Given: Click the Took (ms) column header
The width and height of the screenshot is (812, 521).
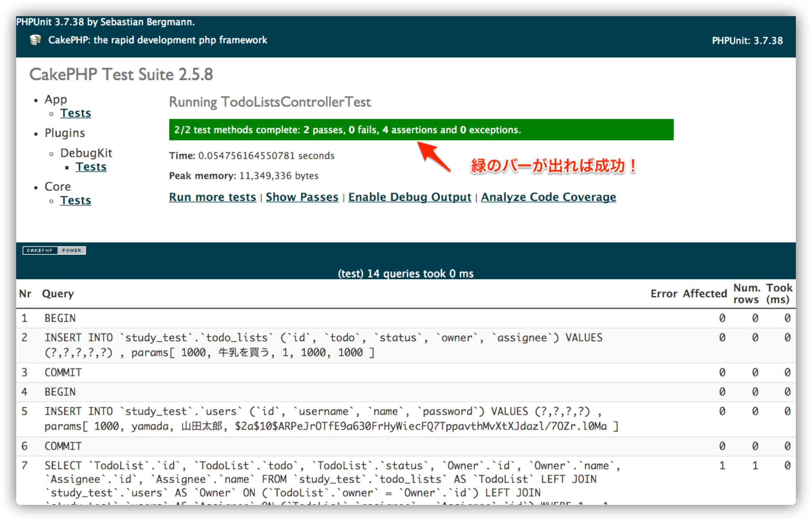Looking at the screenshot, I should coord(779,294).
